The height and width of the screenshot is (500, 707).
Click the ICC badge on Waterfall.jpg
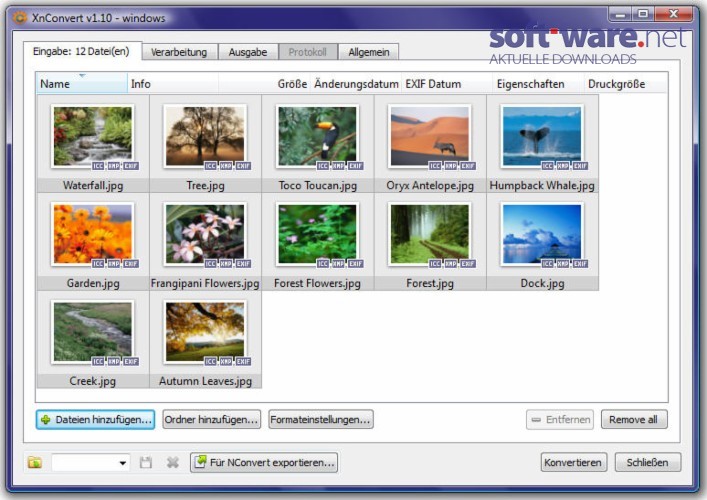pos(98,166)
